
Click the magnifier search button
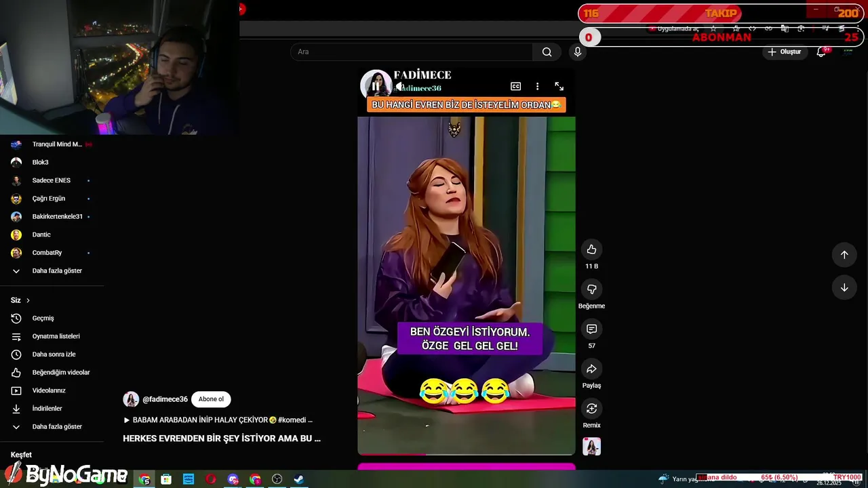547,52
